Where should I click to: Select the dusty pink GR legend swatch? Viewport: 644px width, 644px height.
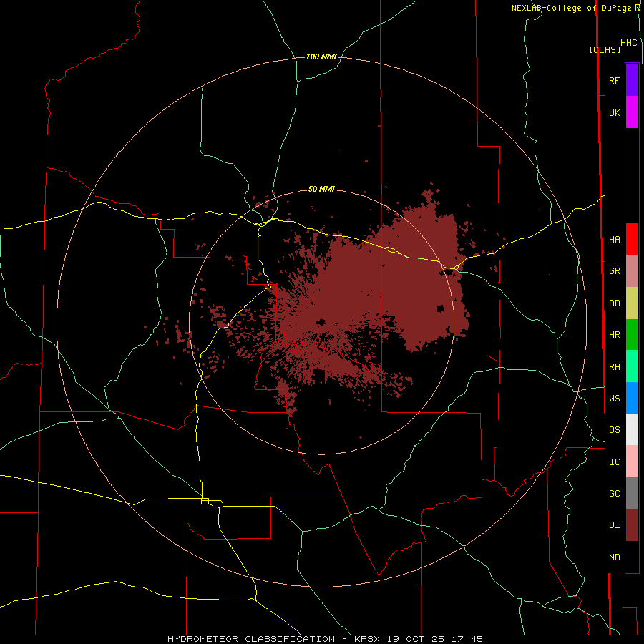(x=632, y=271)
